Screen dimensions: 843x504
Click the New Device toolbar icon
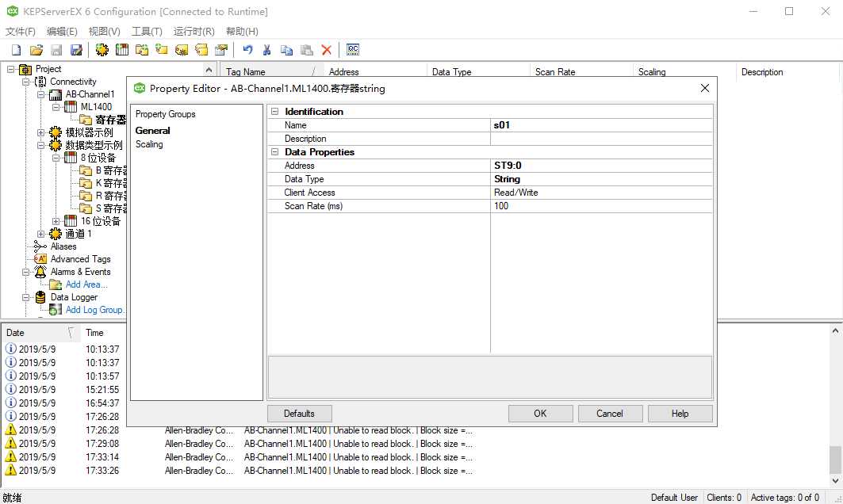pos(122,50)
